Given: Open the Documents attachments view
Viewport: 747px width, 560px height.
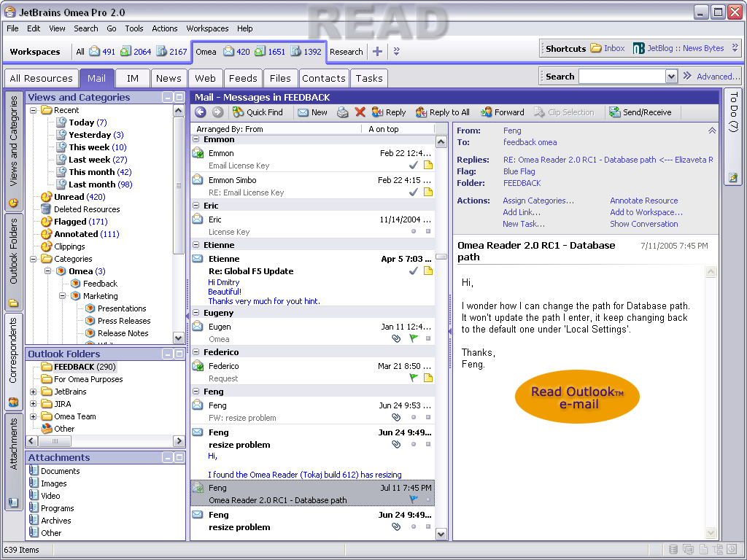Looking at the screenshot, I should (54, 471).
